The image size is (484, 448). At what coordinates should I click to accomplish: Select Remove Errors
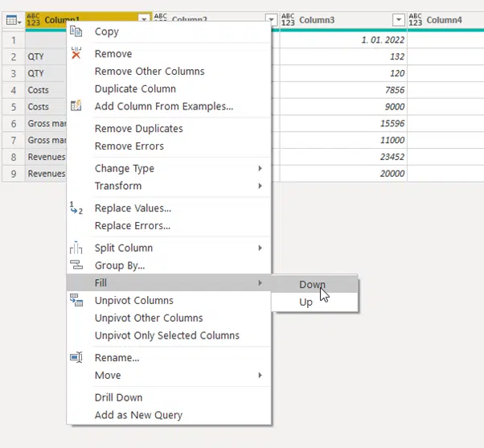tap(169, 146)
